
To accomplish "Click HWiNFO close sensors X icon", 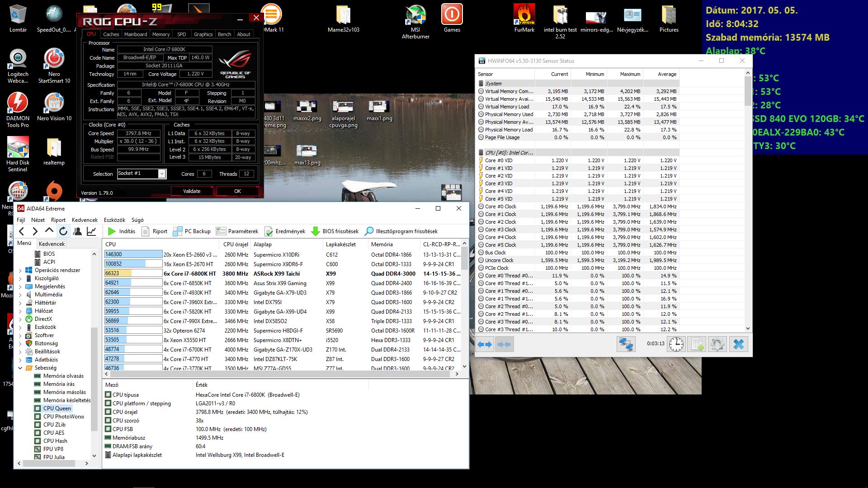I will (x=738, y=344).
